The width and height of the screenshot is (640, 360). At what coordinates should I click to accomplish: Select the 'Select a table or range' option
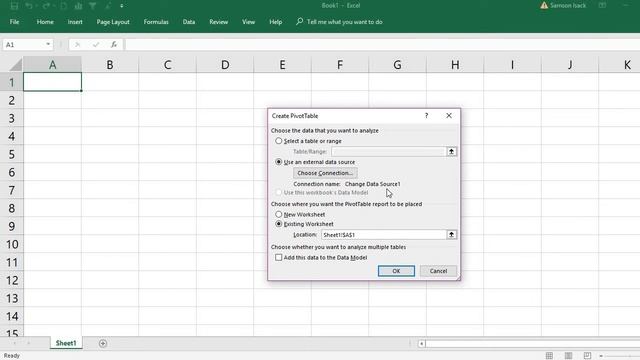pos(279,141)
